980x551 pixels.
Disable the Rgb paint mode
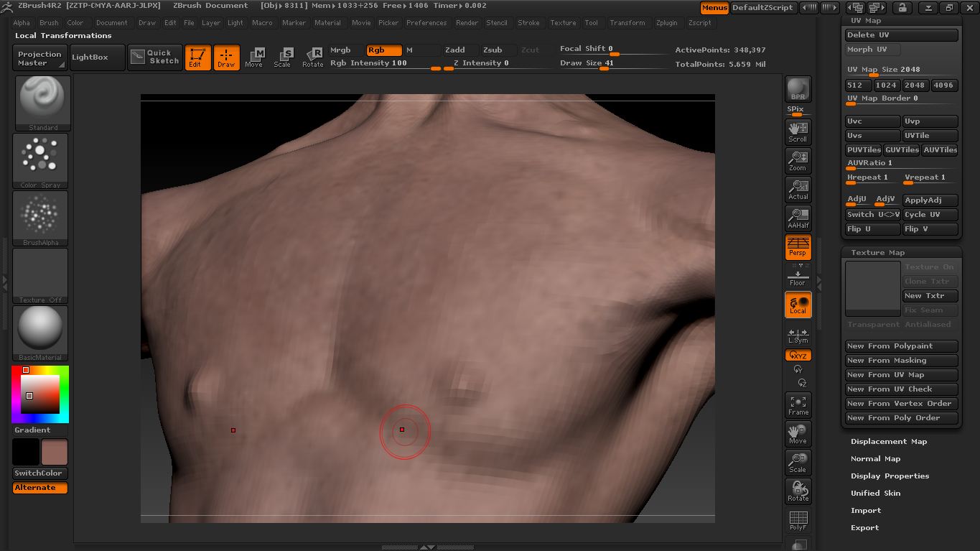pos(383,50)
